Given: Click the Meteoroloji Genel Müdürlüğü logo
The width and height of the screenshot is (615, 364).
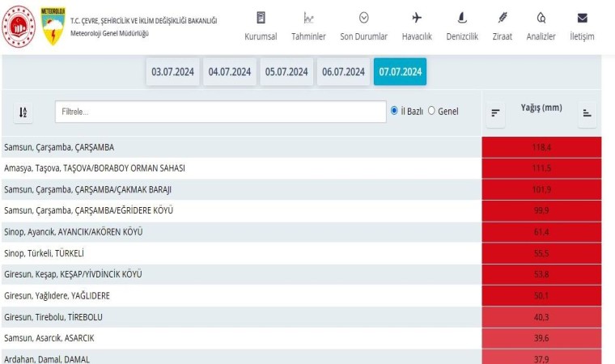Looking at the screenshot, I should (53, 26).
